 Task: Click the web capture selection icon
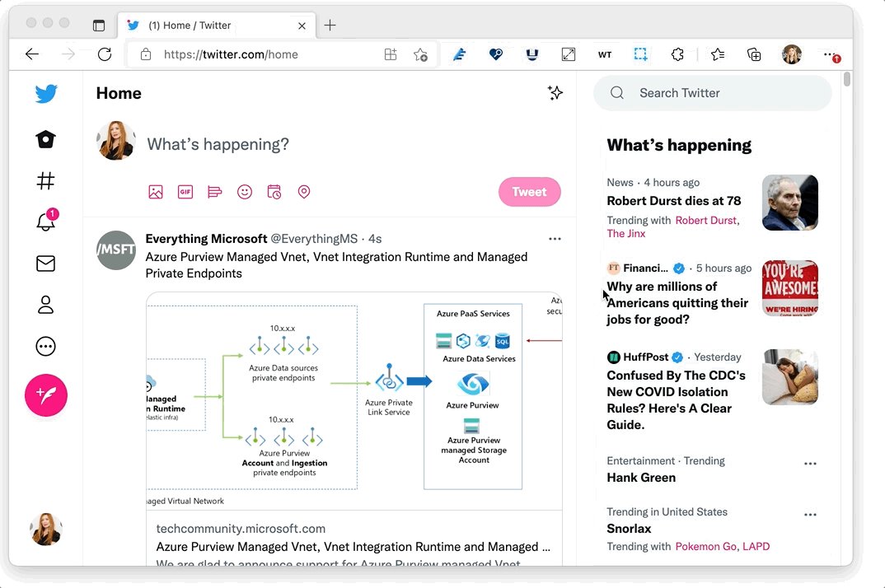(640, 54)
